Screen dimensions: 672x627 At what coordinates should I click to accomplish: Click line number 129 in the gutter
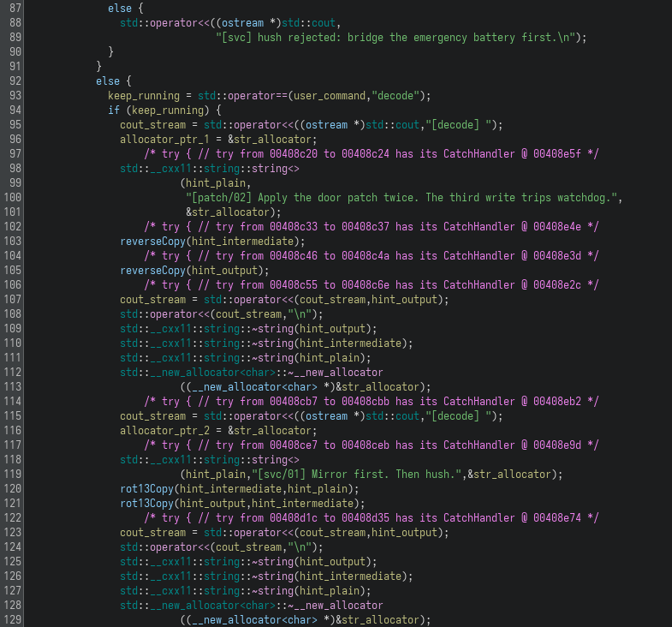tap(13, 619)
